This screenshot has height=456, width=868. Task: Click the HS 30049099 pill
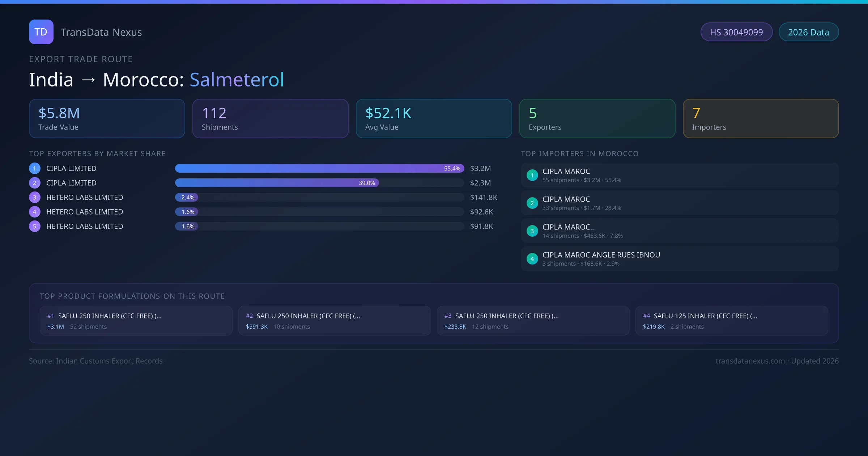point(736,32)
